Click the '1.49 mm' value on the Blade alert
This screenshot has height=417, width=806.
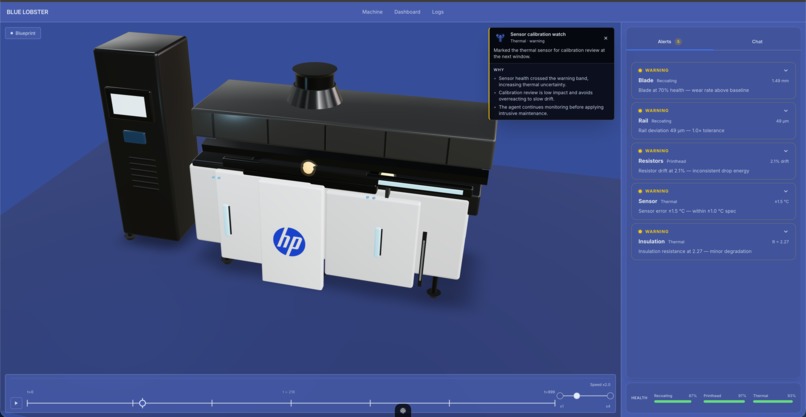pos(780,81)
